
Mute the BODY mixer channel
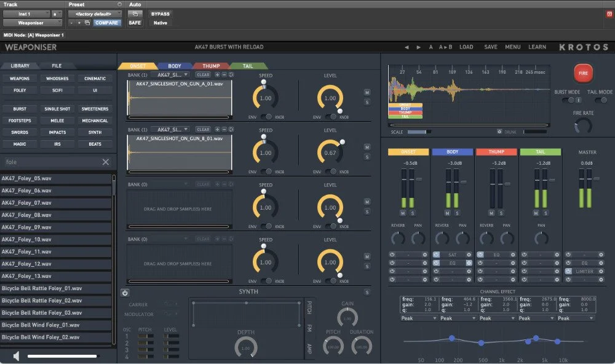point(448,213)
